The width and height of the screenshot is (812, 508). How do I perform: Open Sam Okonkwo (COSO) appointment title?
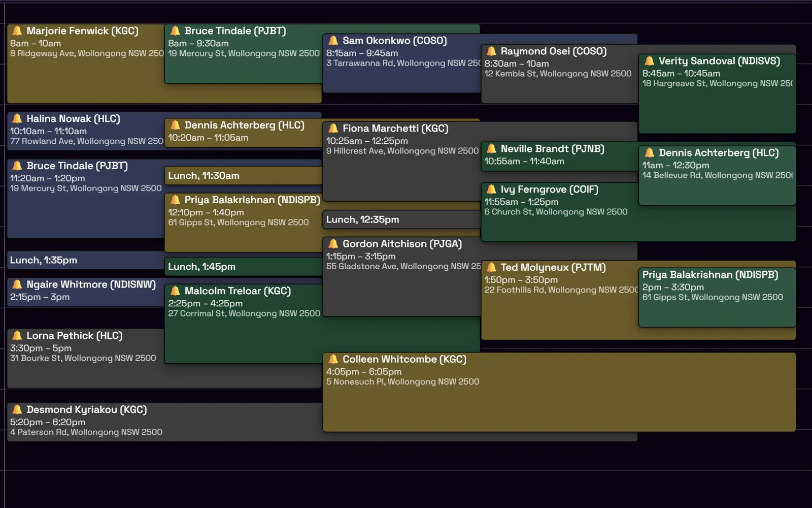pyautogui.click(x=395, y=41)
